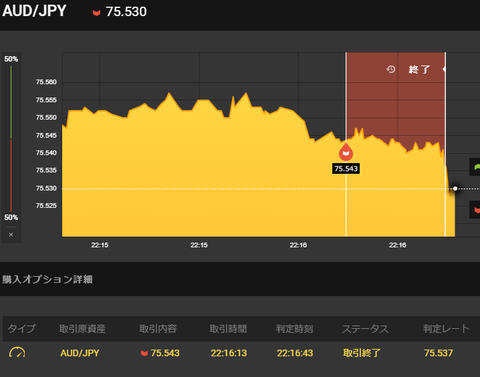This screenshot has height=377, width=480.
Task: Click 75.543 entry rate in trade row
Action: click(x=165, y=353)
